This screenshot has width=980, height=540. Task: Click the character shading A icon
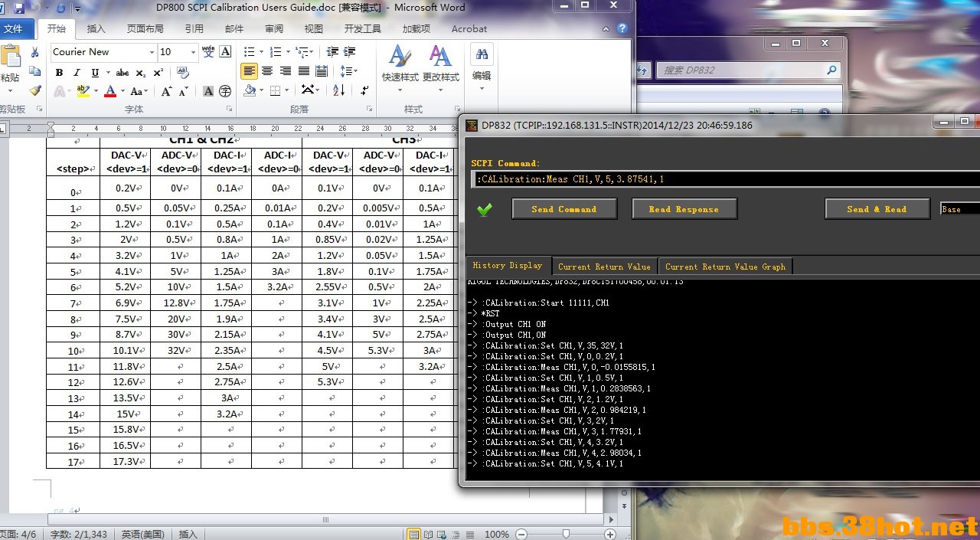pos(208,91)
